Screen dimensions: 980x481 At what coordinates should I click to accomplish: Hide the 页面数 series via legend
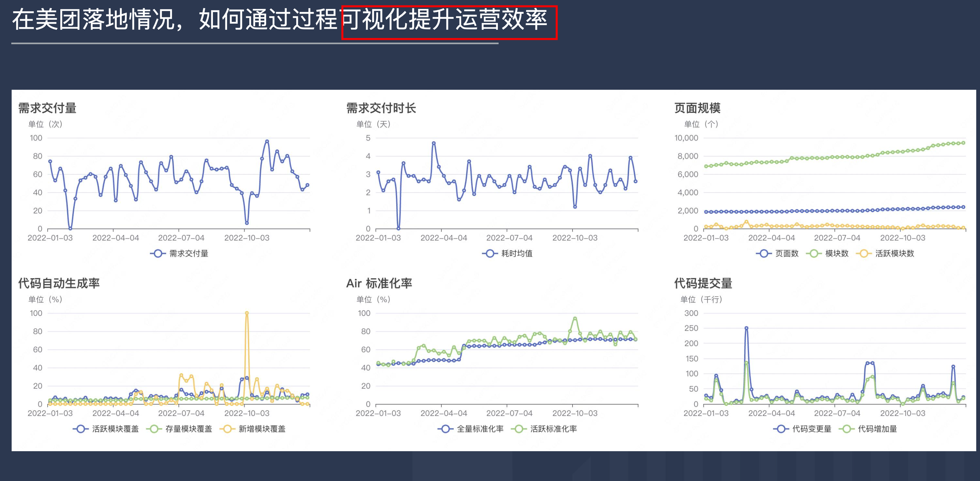coord(777,254)
